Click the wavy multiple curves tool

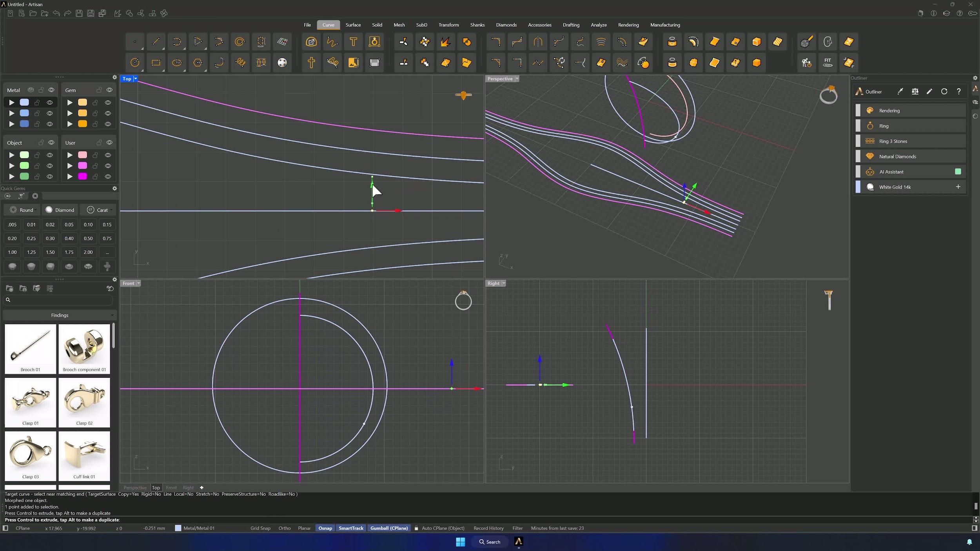(x=622, y=63)
